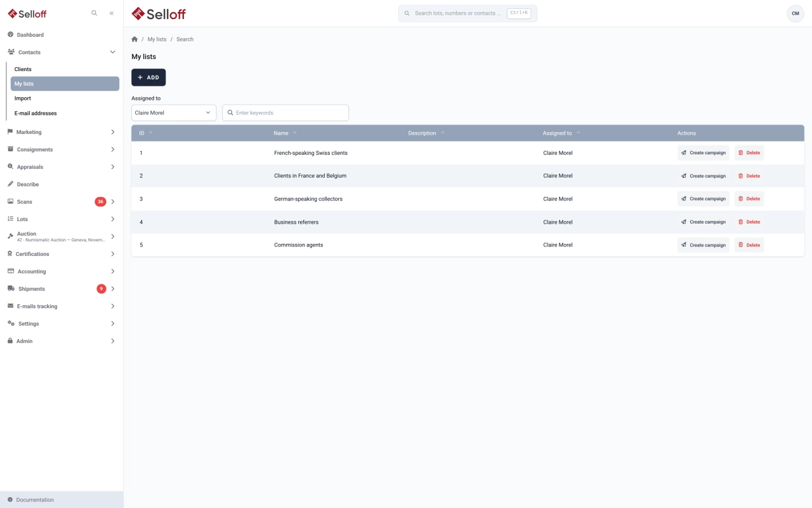The image size is (812, 508).
Task: Focus the global search lots, numbers or contacts box
Action: click(468, 13)
